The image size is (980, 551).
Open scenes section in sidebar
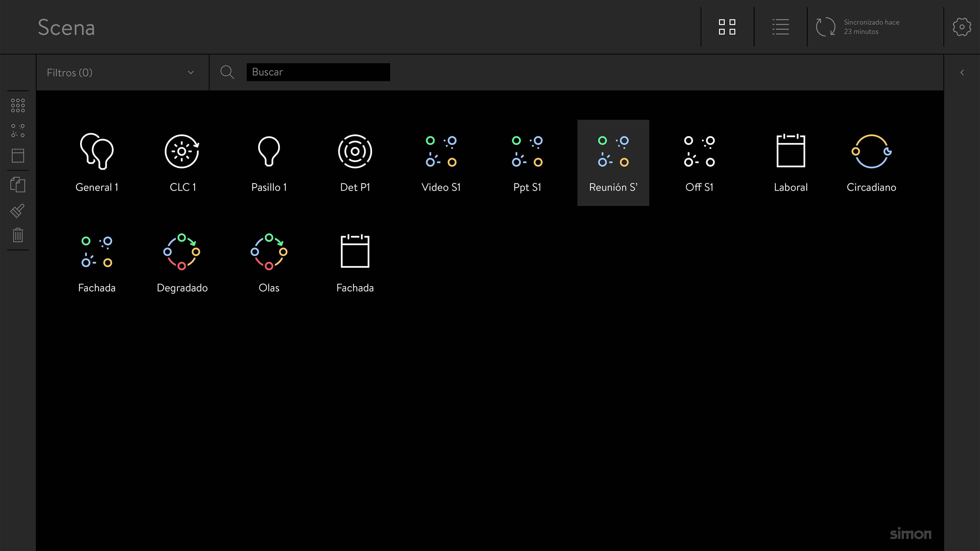18,130
